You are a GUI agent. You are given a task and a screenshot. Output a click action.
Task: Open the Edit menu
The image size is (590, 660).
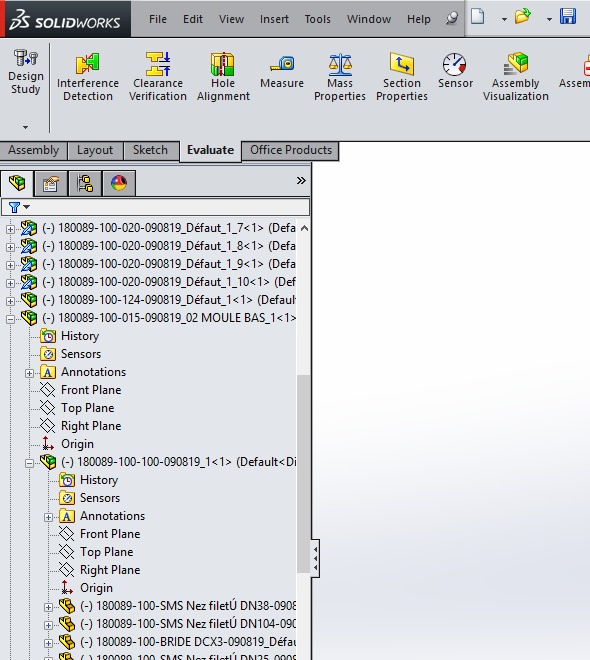(x=193, y=19)
